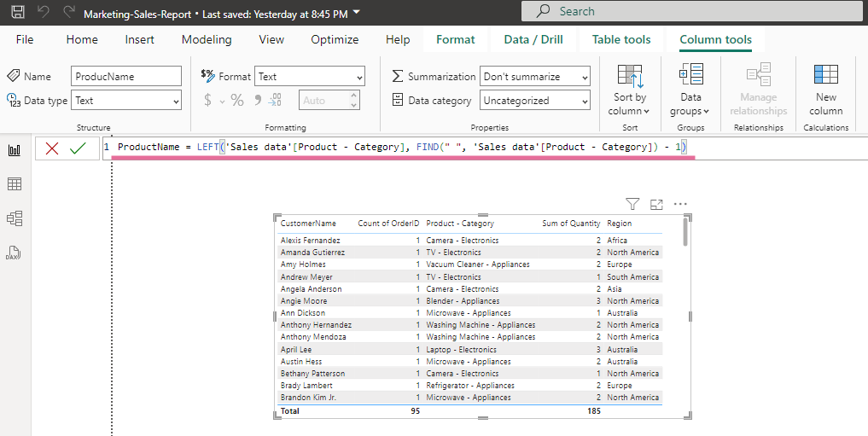Switch to the Optimize tab
Viewport: 868px width, 436px height.
[335, 39]
